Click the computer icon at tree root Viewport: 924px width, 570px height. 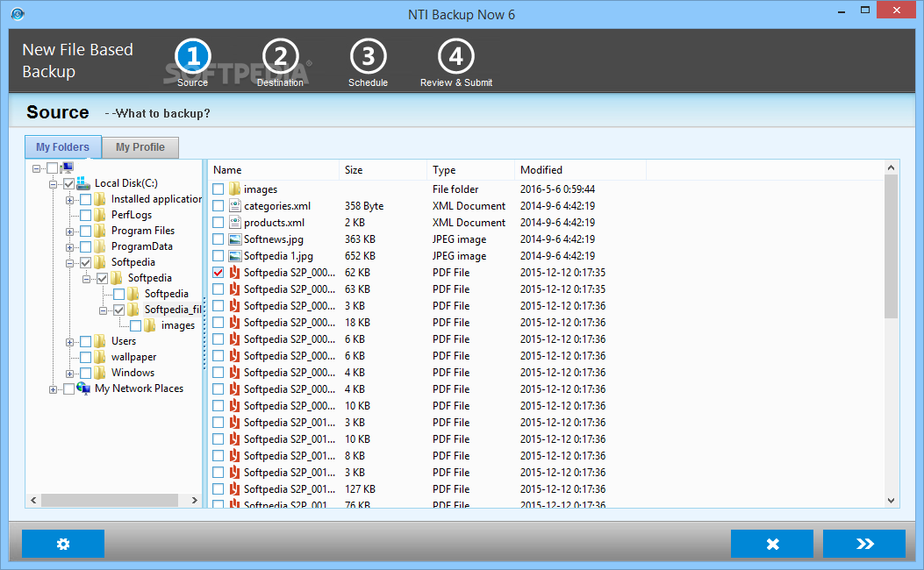coord(68,167)
